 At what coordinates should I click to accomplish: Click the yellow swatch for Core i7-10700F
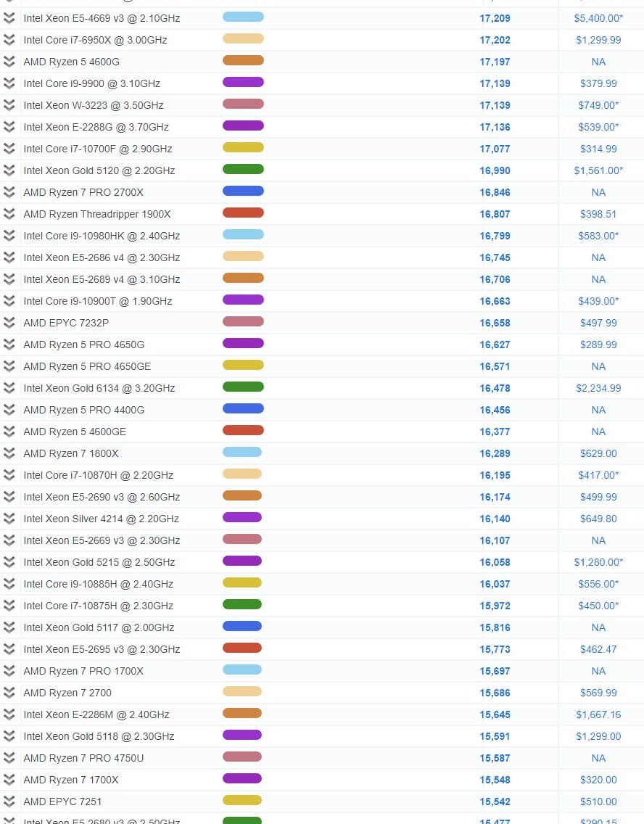243,147
